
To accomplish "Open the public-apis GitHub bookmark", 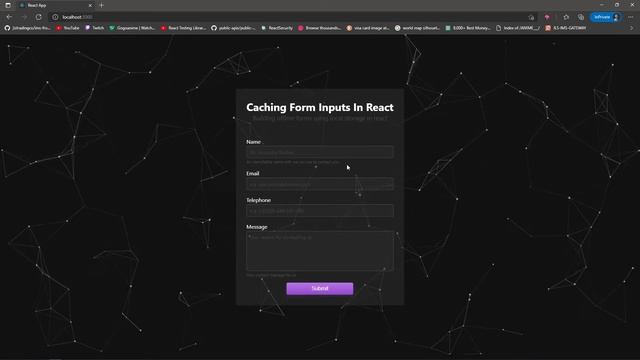I will 233,28.
